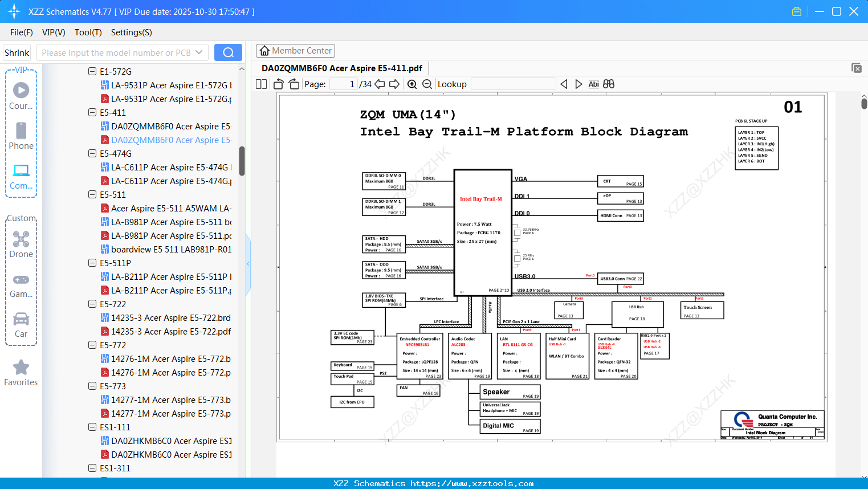Open the Favorites star
This screenshot has width=868, height=489.
click(x=21, y=373)
